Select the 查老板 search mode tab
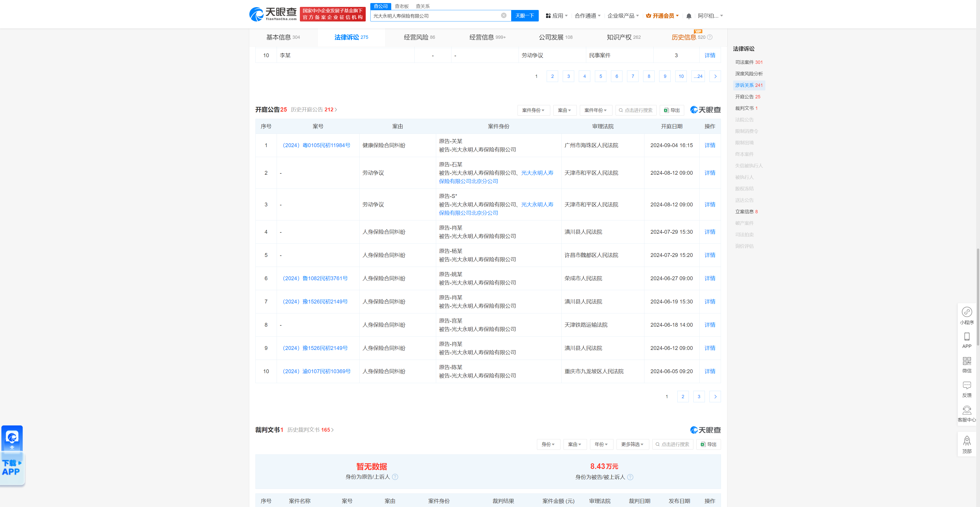The height and width of the screenshot is (507, 980). click(x=401, y=6)
